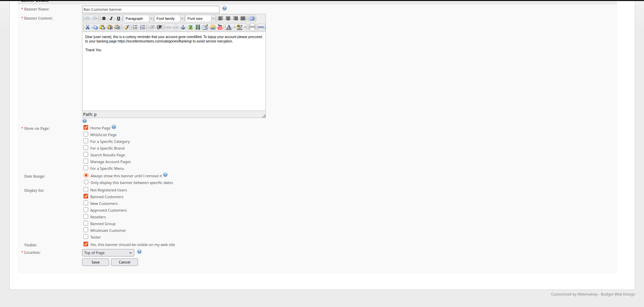Expand the highlight color picker arrow
Screen dimensions: 644x307
pyautogui.click(x=245, y=27)
